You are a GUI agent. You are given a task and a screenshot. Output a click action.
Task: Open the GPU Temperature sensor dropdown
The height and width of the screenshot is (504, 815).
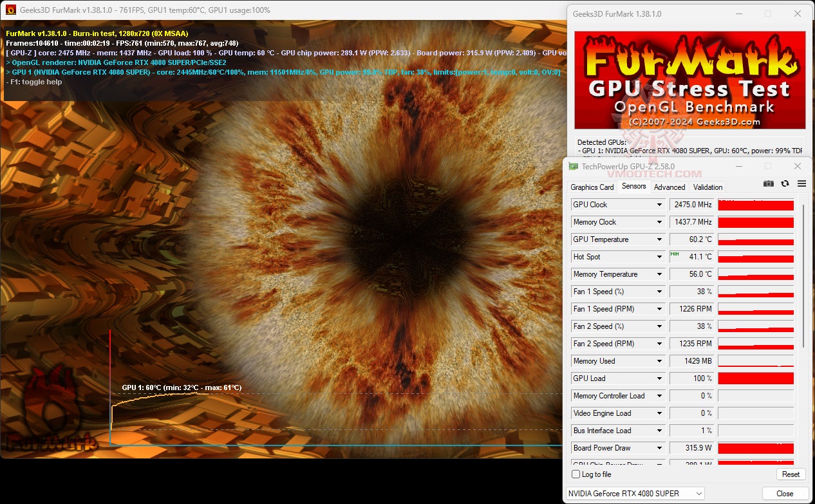659,239
